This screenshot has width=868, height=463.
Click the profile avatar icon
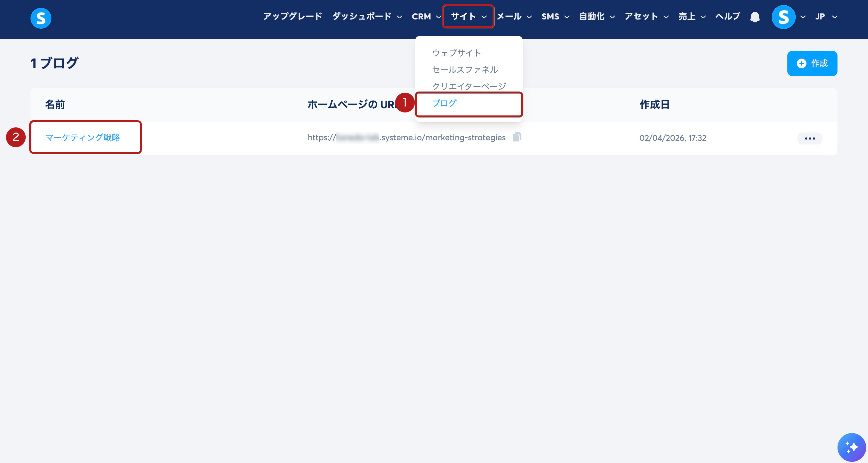[783, 17]
